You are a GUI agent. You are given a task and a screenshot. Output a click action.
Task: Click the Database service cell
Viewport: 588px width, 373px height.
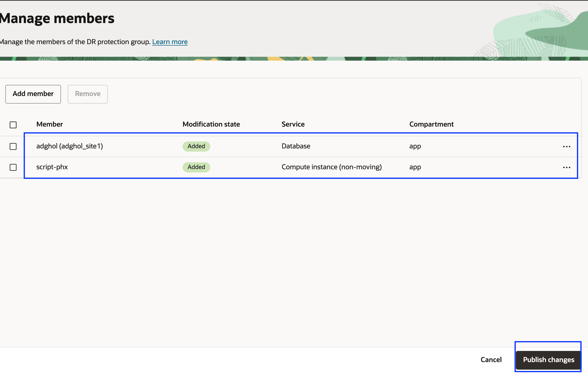coord(296,146)
